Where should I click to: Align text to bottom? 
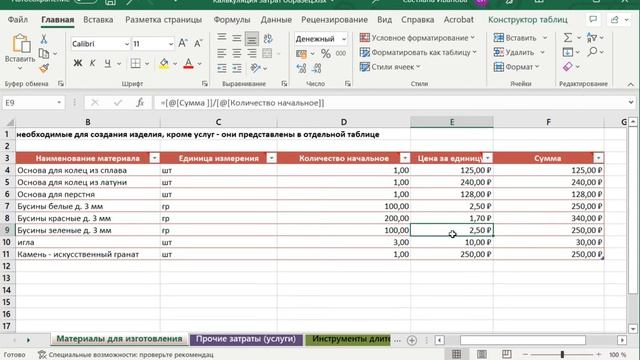click(252, 39)
